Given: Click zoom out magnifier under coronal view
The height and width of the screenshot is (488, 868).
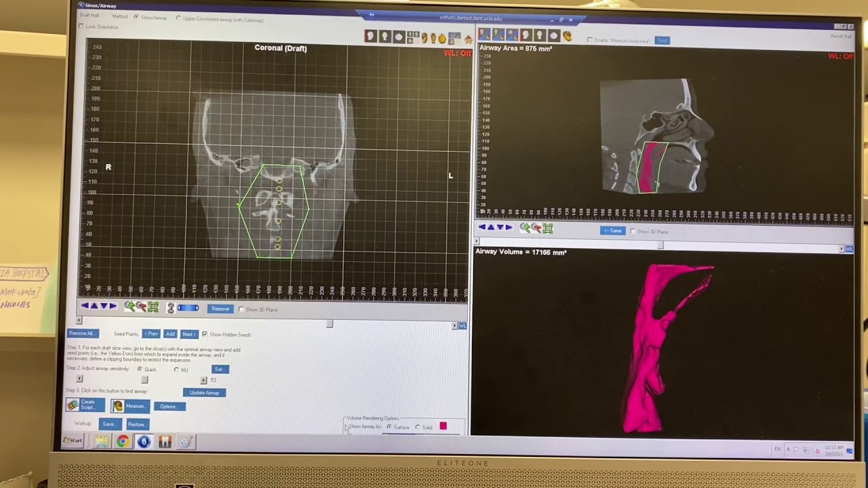Looking at the screenshot, I should (141, 307).
